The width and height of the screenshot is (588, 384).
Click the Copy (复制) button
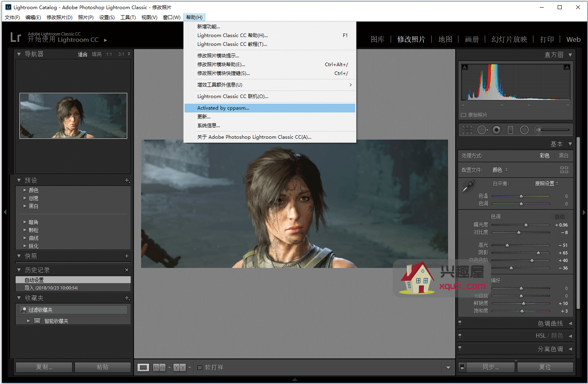[44, 367]
